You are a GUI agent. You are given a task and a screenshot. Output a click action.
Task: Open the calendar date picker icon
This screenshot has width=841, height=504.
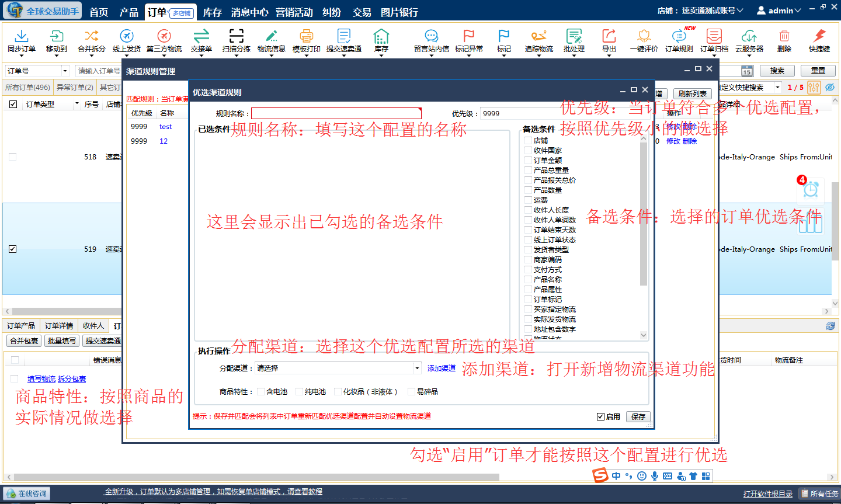point(747,71)
